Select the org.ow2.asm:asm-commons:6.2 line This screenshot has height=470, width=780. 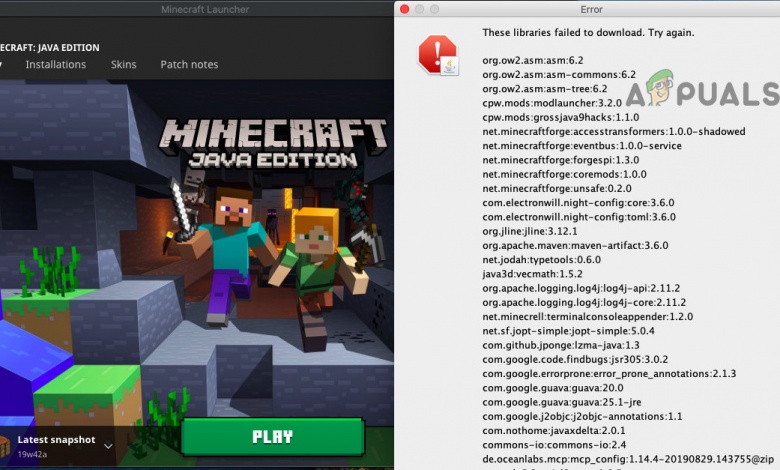(559, 75)
